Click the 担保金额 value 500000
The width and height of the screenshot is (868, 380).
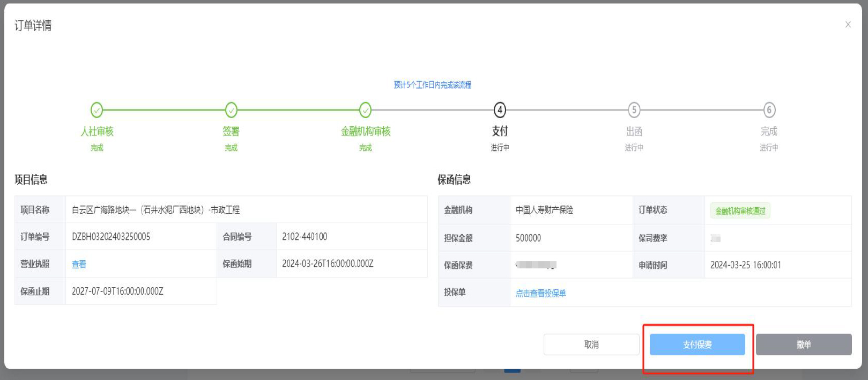pos(528,238)
